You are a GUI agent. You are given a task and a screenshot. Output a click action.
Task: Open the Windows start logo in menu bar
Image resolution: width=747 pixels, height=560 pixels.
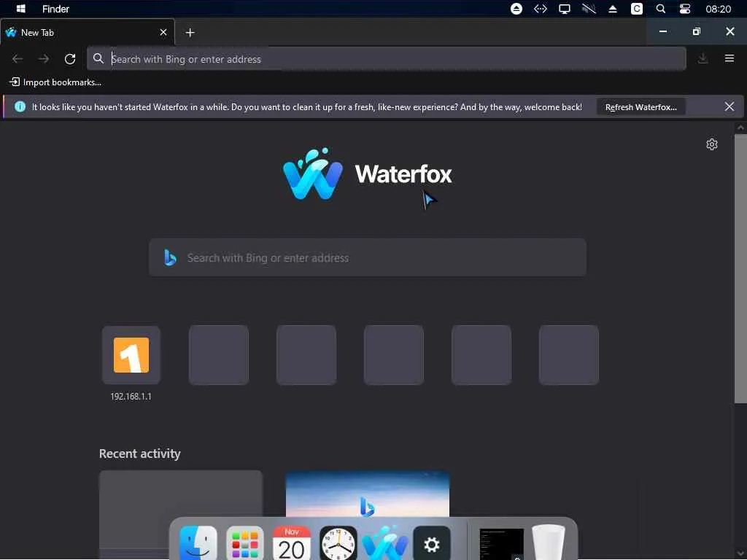pos(20,9)
